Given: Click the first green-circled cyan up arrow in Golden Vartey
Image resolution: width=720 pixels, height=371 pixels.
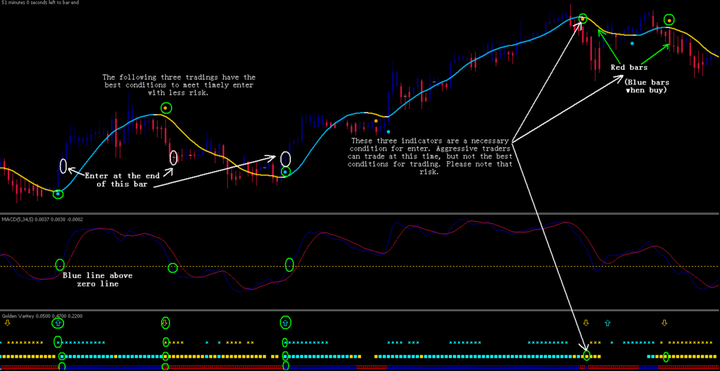Looking at the screenshot, I should pos(57,323).
